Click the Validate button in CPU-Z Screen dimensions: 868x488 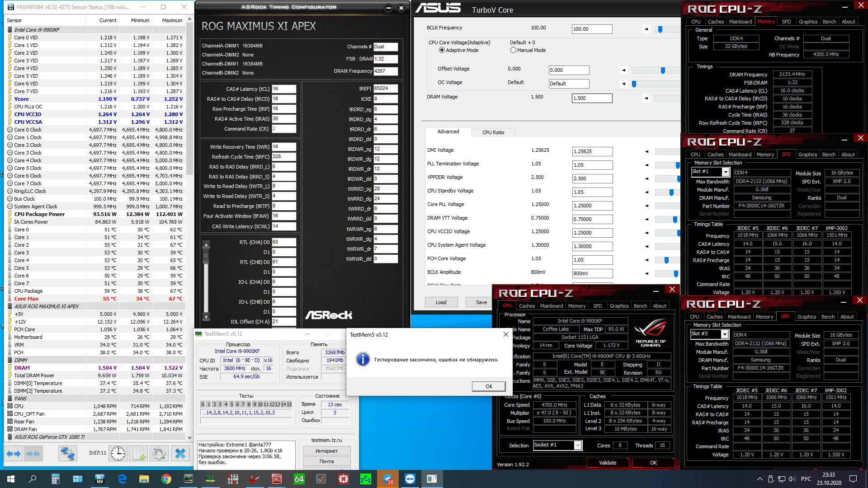(607, 463)
